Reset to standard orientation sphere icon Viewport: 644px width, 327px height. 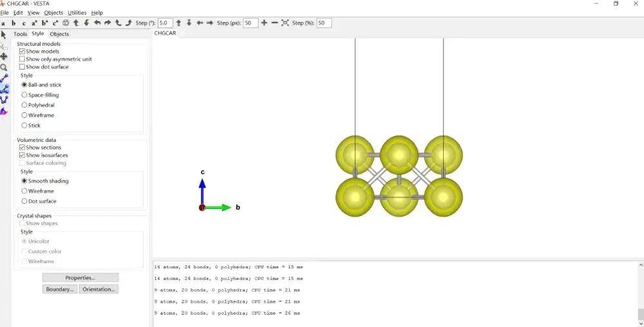click(x=66, y=23)
